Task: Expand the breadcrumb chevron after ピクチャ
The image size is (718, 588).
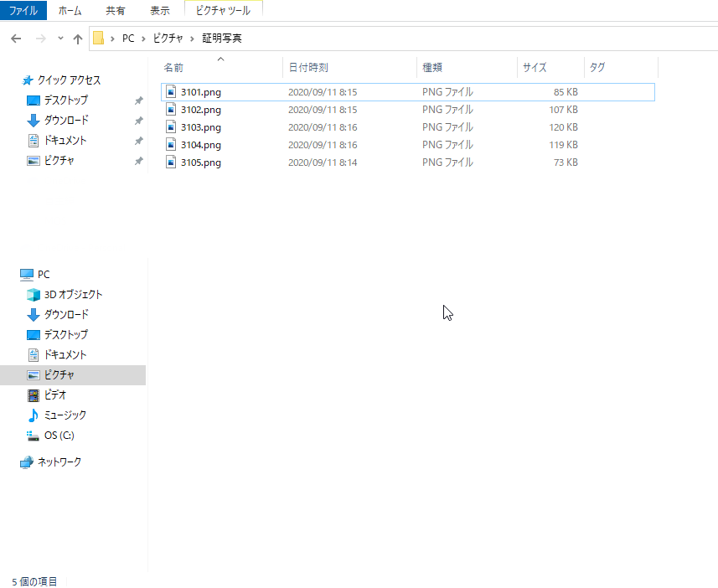Action: (190, 38)
